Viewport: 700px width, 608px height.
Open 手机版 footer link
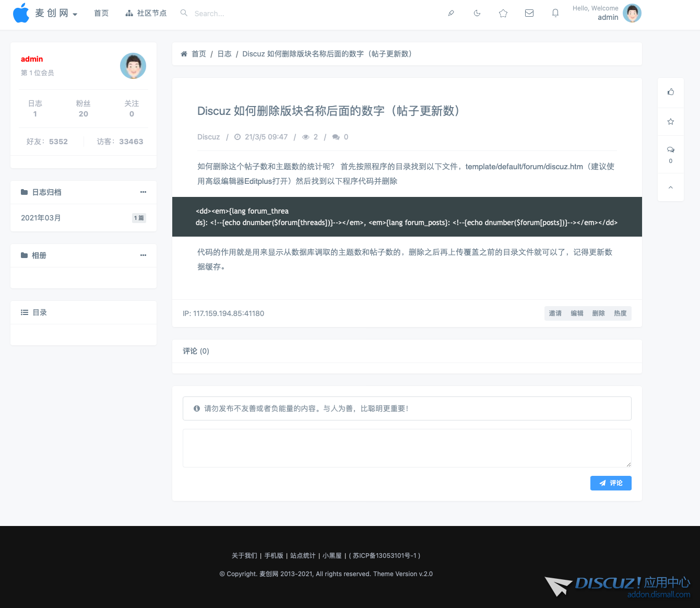pyautogui.click(x=274, y=556)
